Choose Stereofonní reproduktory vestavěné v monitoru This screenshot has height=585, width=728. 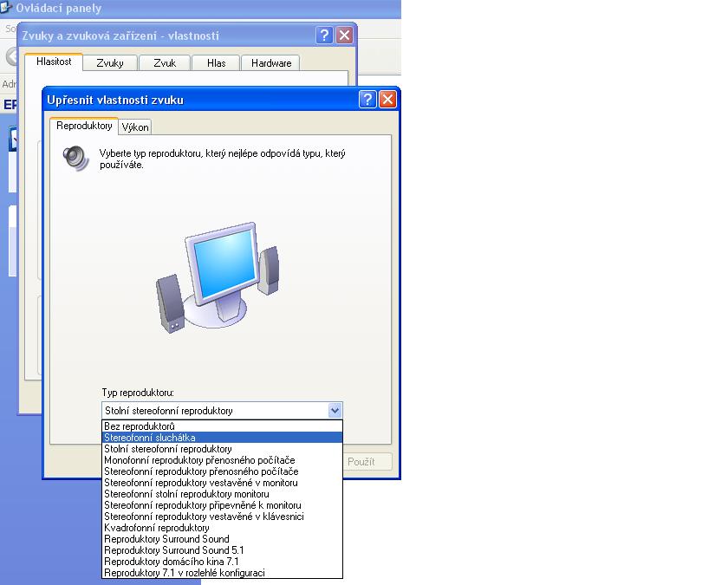[222, 483]
